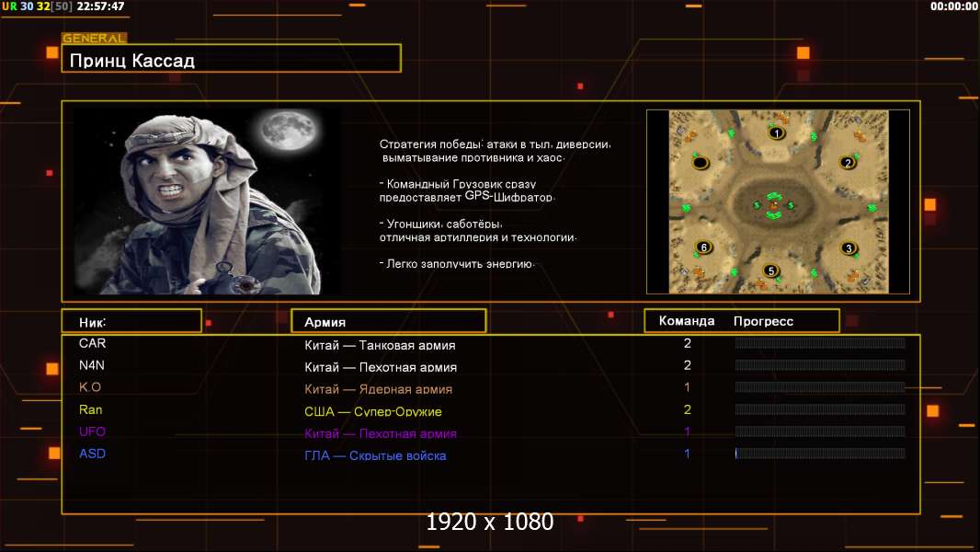The width and height of the screenshot is (980, 552).
Task: Click start position marker 1 on the map
Action: pos(776,133)
